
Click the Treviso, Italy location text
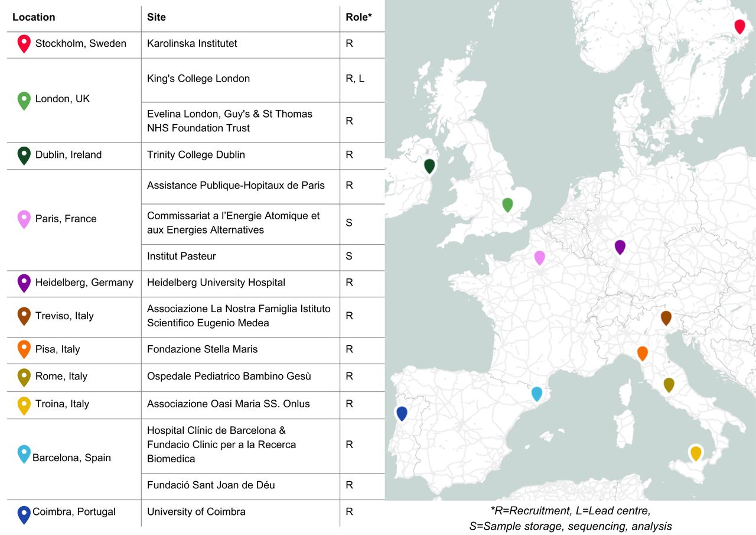(64, 316)
